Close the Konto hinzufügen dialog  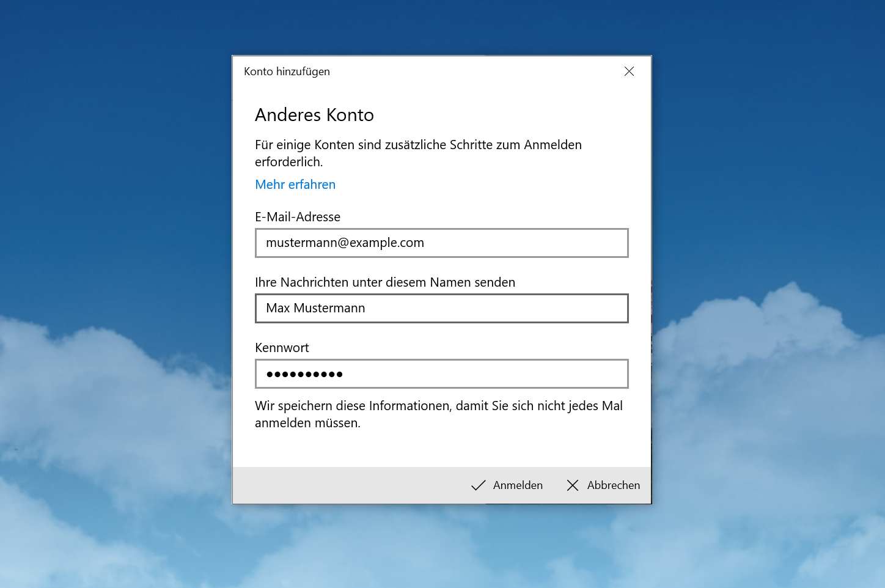[x=629, y=72]
